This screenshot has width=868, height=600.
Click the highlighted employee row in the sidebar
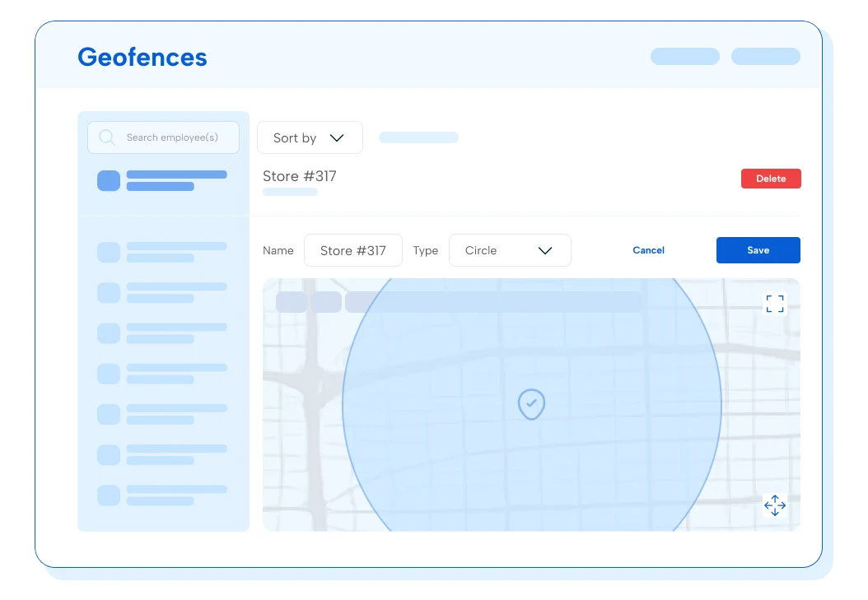coord(163,180)
